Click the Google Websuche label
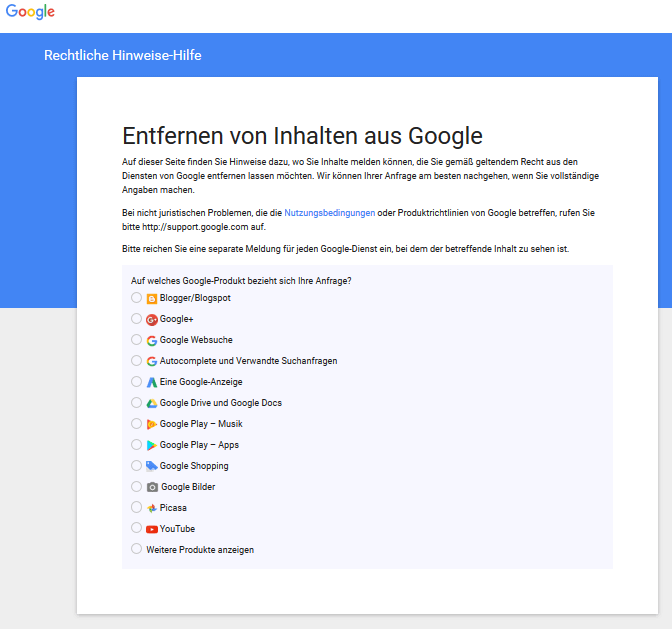 tap(196, 340)
